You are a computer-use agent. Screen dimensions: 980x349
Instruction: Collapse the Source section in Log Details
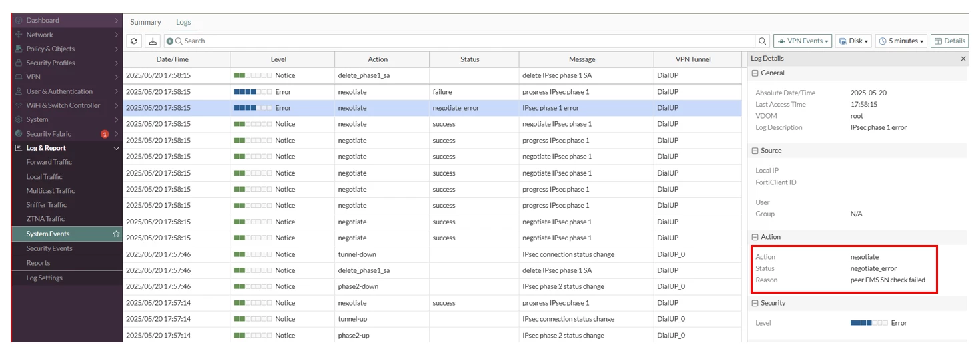755,151
